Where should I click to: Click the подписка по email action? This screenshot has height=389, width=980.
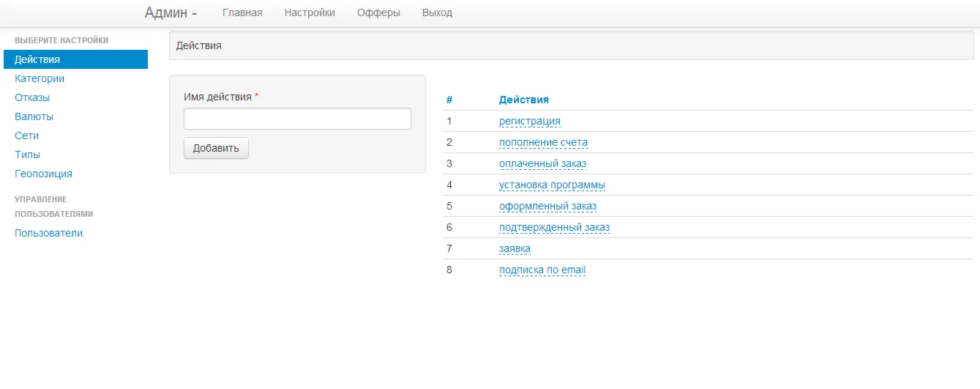[x=542, y=270]
